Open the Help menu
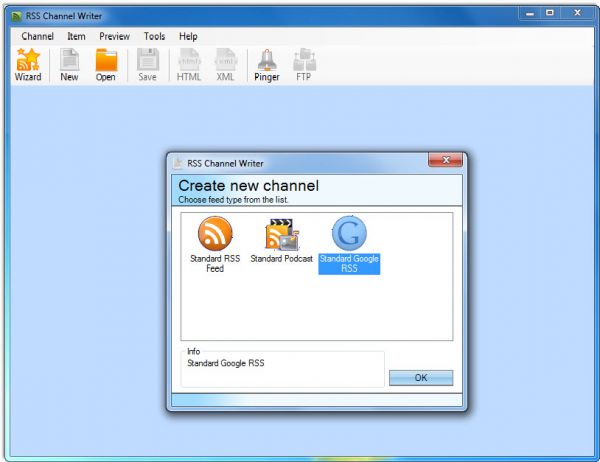The width and height of the screenshot is (600, 462). pos(188,36)
